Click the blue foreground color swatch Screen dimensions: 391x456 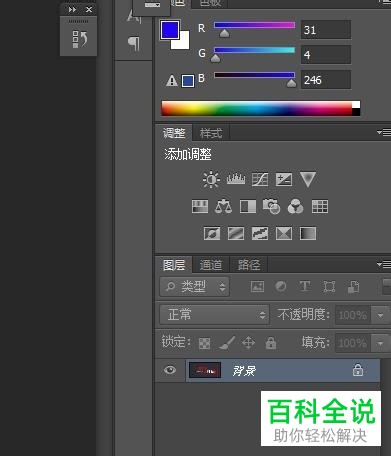(x=170, y=30)
